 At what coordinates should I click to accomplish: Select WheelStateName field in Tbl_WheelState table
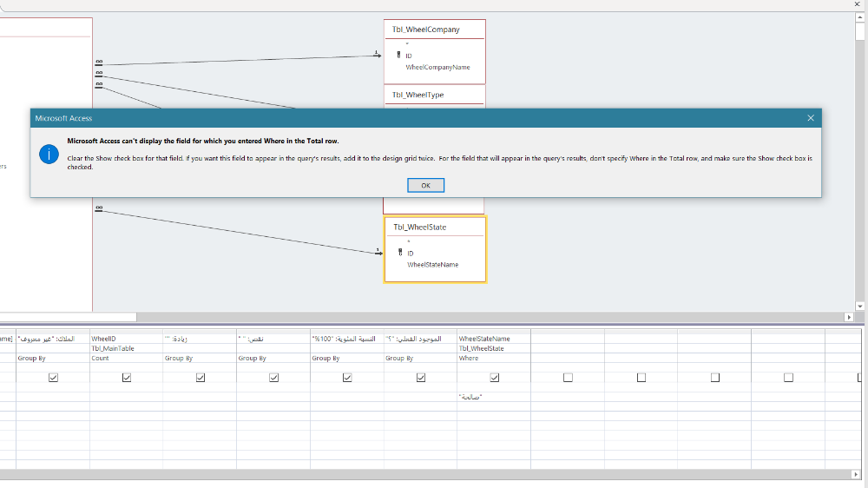coord(432,265)
